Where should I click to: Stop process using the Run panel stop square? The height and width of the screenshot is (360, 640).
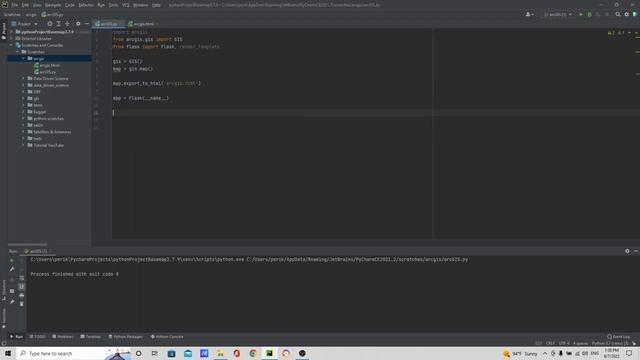point(12,291)
